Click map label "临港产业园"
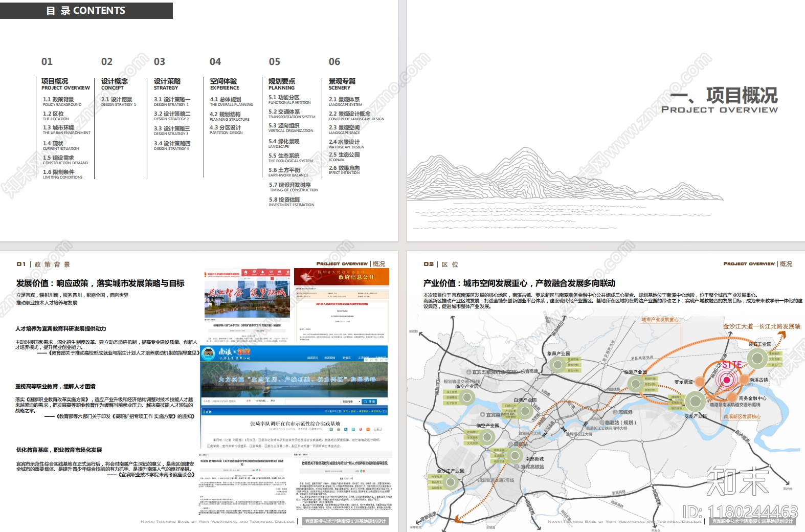This screenshot has height=532, width=805. [x=635, y=372]
